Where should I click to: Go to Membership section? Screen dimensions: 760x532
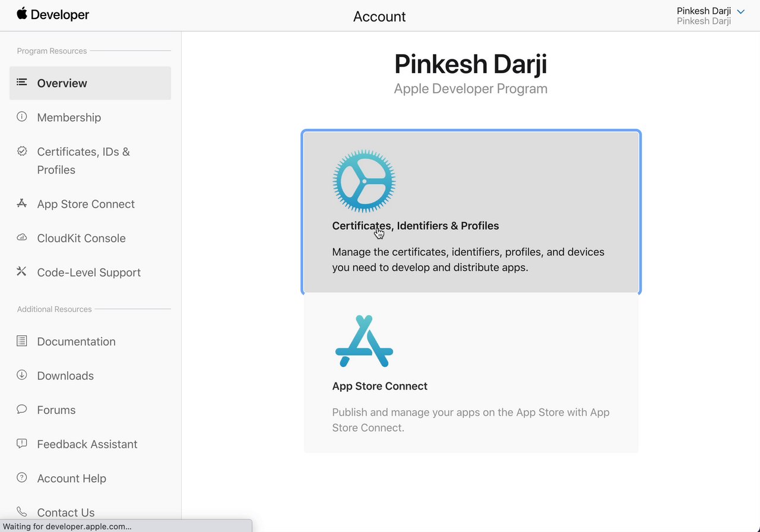click(69, 118)
